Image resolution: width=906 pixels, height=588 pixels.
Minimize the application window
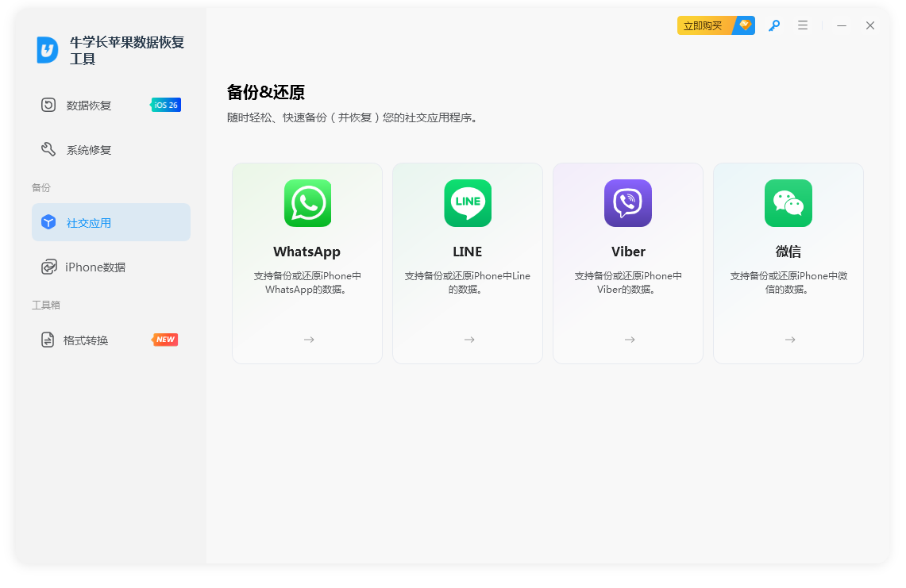[x=842, y=25]
